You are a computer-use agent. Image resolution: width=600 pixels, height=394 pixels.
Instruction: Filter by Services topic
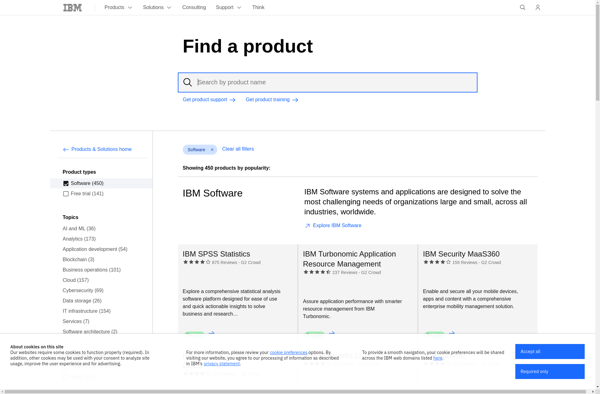(x=76, y=321)
